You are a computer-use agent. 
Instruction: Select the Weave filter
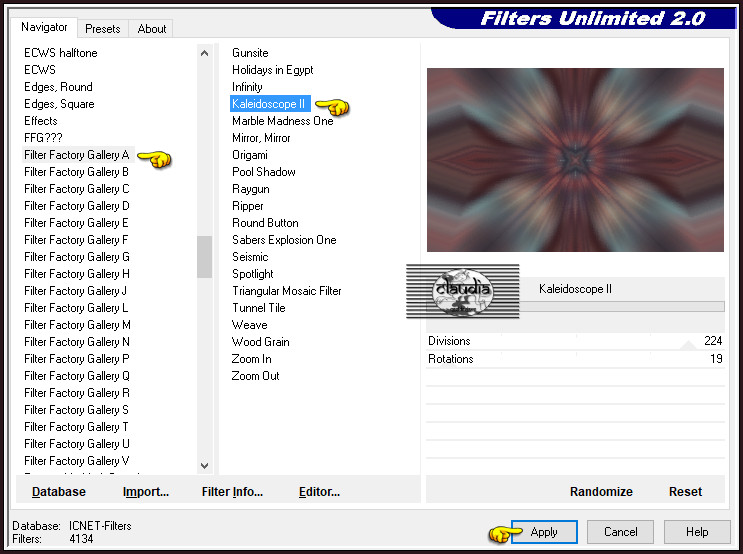point(249,325)
